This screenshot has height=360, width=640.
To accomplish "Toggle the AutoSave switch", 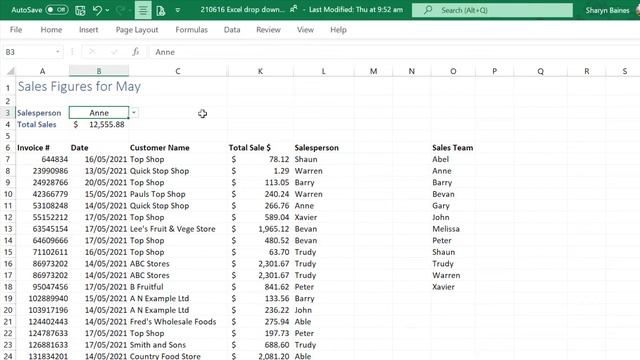I will (57, 10).
